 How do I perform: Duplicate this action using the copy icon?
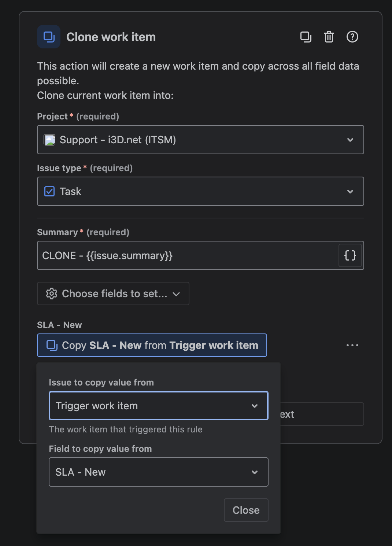click(306, 37)
